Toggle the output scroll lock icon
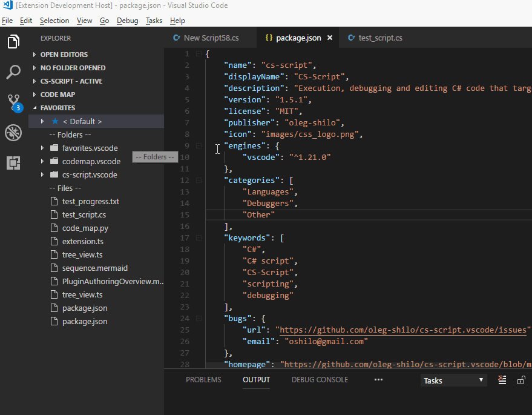The width and height of the screenshot is (532, 415). coord(521,380)
